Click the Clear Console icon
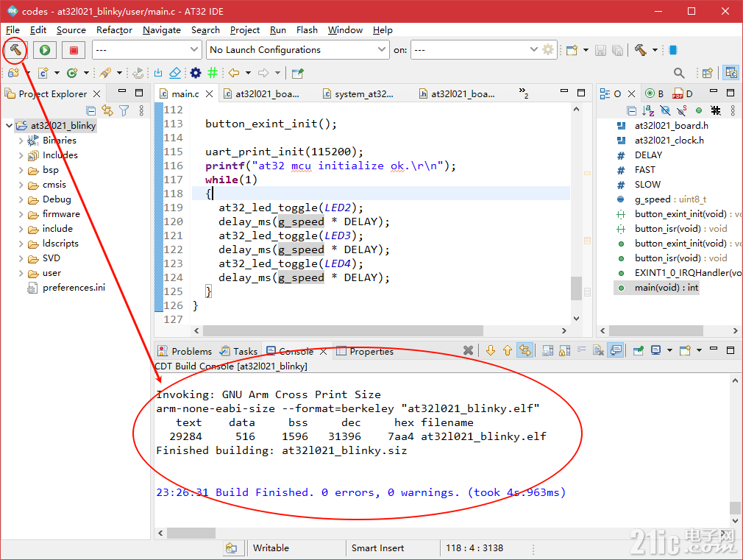The width and height of the screenshot is (743, 560). tap(599, 350)
